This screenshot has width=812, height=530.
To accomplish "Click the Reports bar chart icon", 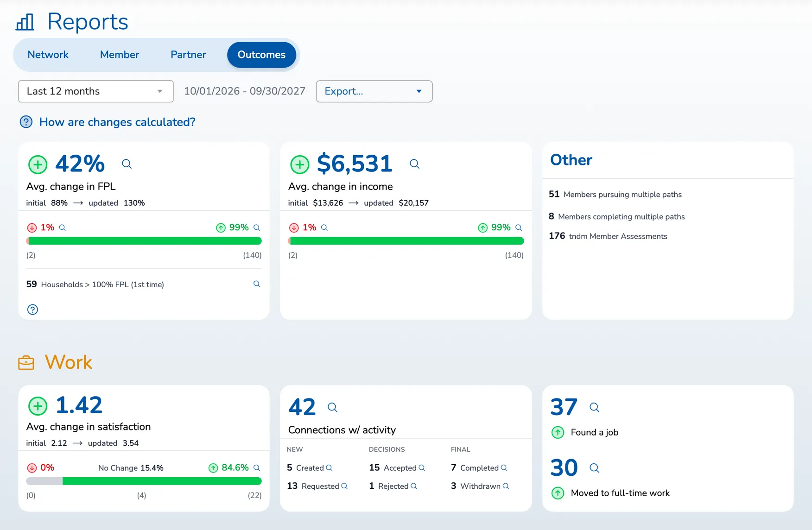I will coord(25,22).
